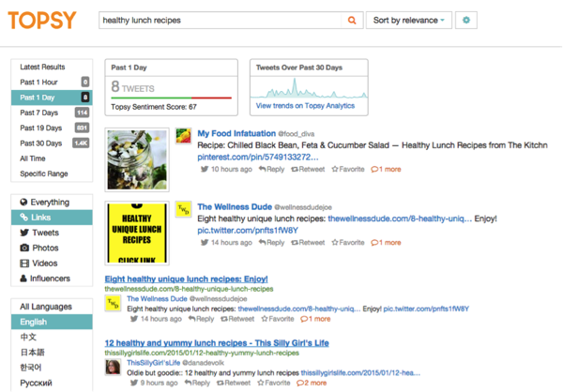The height and width of the screenshot is (392, 563).
Task: Select 한국어 language filter
Action: 31,368
